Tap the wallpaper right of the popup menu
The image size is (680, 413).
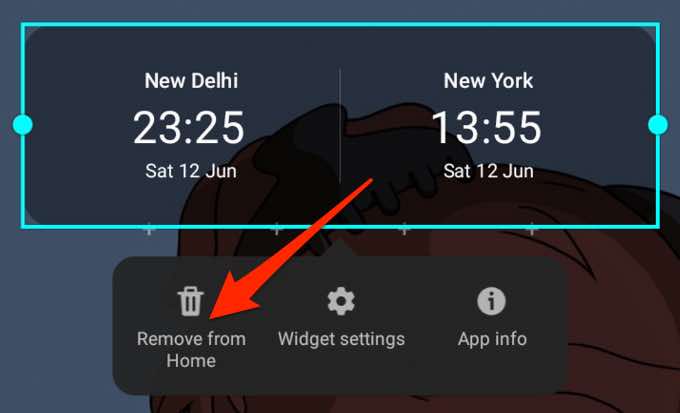click(x=624, y=325)
